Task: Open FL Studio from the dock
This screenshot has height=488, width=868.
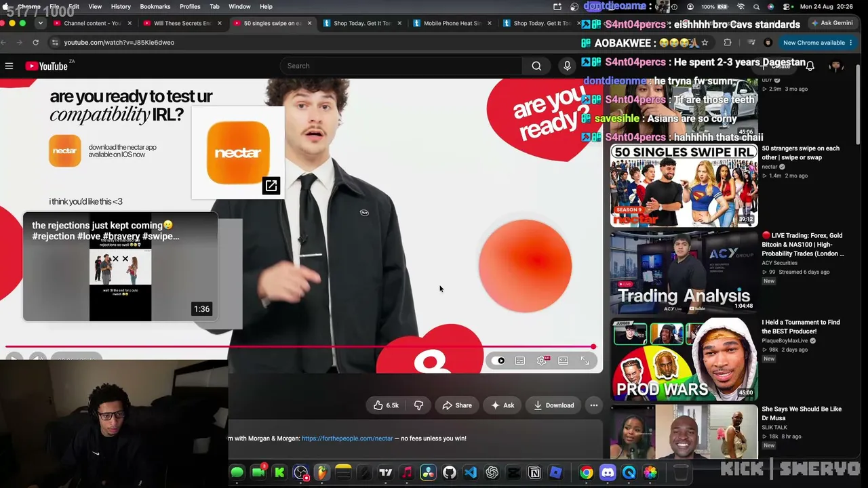Action: pos(321,472)
